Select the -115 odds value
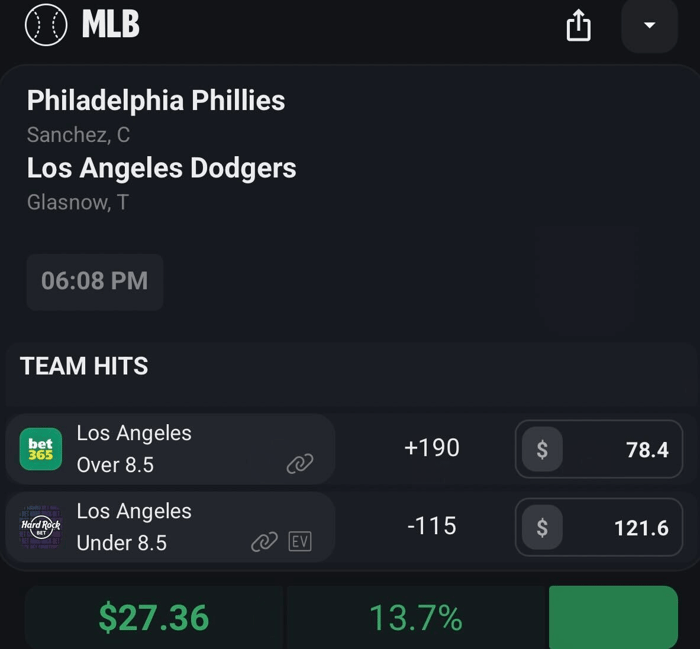Viewport: 700px width, 649px height. (432, 526)
